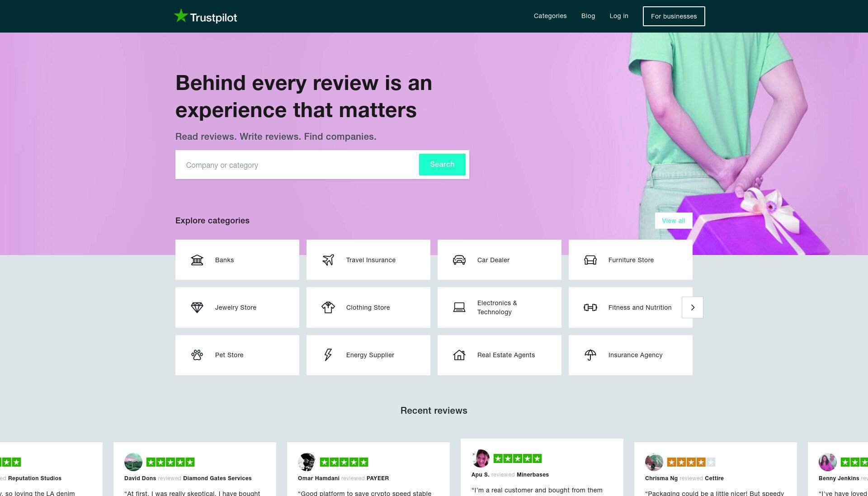Click reviewer name Omar Hamdani
Screen dimensions: 868x496
(x=319, y=478)
